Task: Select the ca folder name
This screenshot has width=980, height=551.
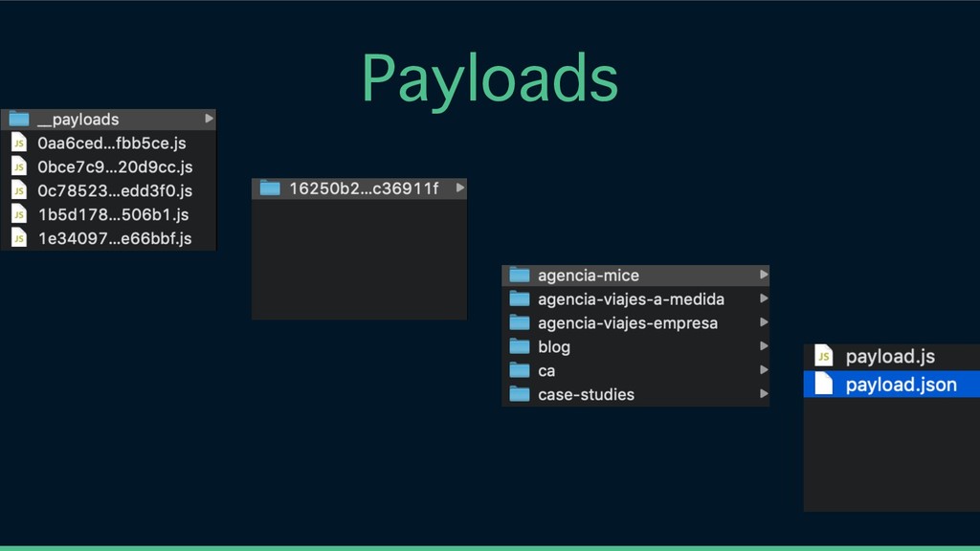Action: point(546,370)
